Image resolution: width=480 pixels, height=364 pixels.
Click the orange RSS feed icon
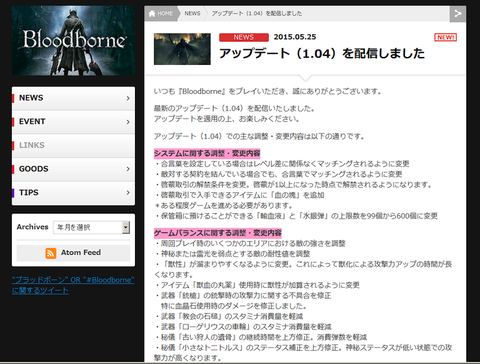coord(51,253)
